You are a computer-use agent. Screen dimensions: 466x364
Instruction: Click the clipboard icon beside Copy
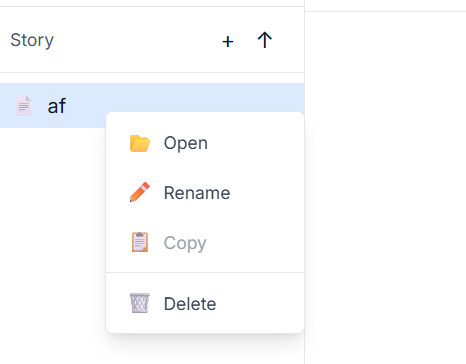coord(140,242)
